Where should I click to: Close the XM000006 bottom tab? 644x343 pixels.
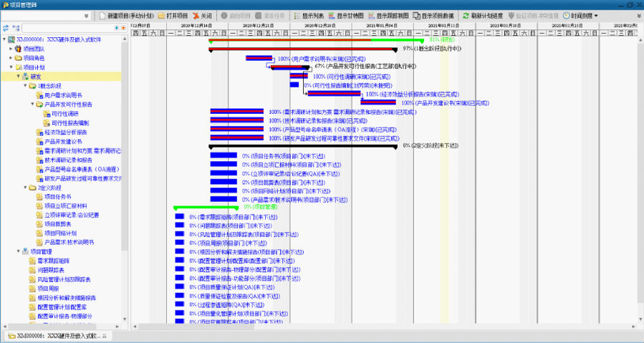pyautogui.click(x=105, y=336)
